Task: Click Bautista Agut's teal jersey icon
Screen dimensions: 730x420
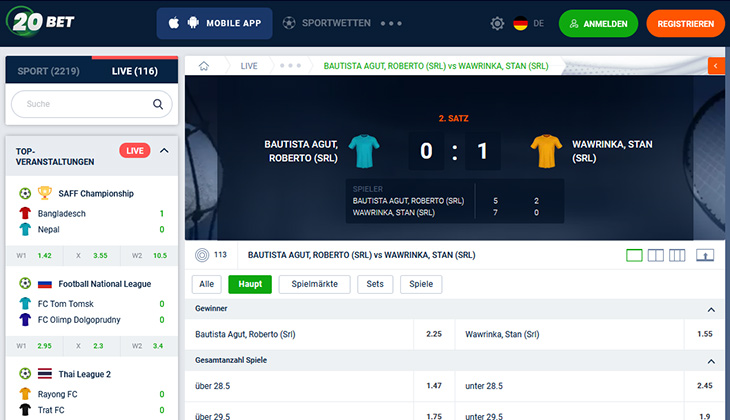Action: pyautogui.click(x=364, y=151)
